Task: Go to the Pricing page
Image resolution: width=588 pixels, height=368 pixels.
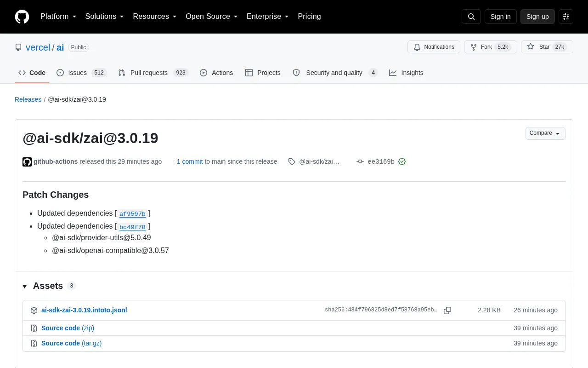Action: [309, 17]
